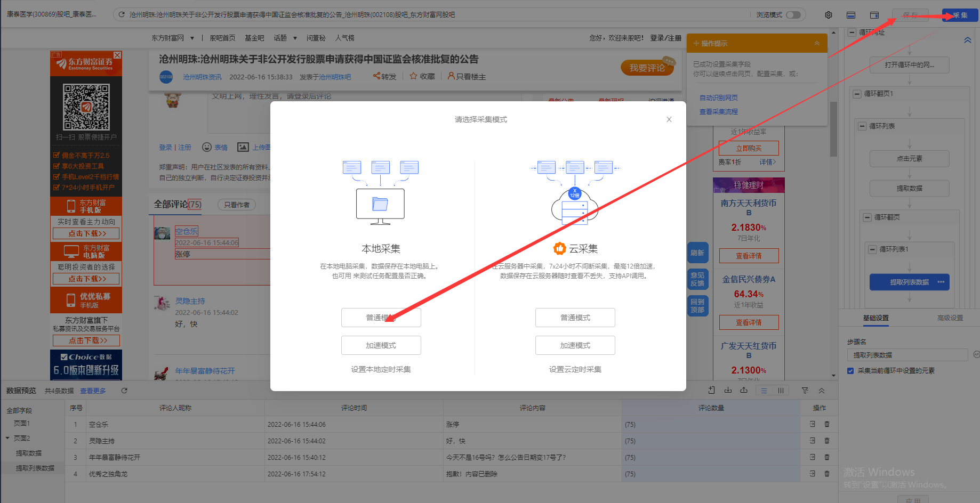
Task: Open the data filter funnel icon
Action: 805,391
